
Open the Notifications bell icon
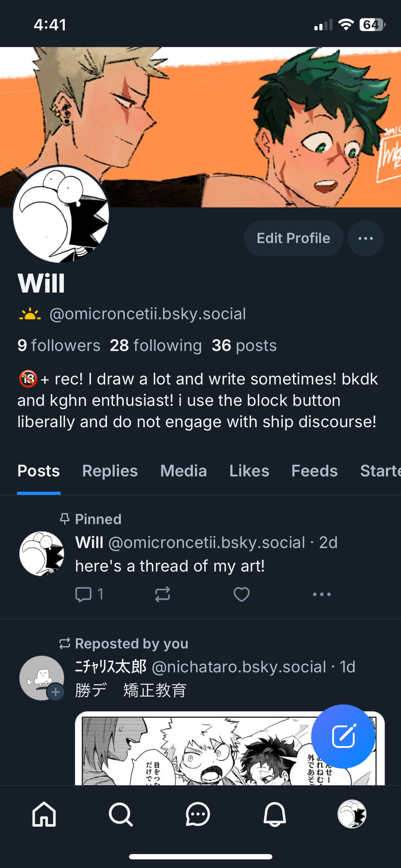pyautogui.click(x=275, y=814)
